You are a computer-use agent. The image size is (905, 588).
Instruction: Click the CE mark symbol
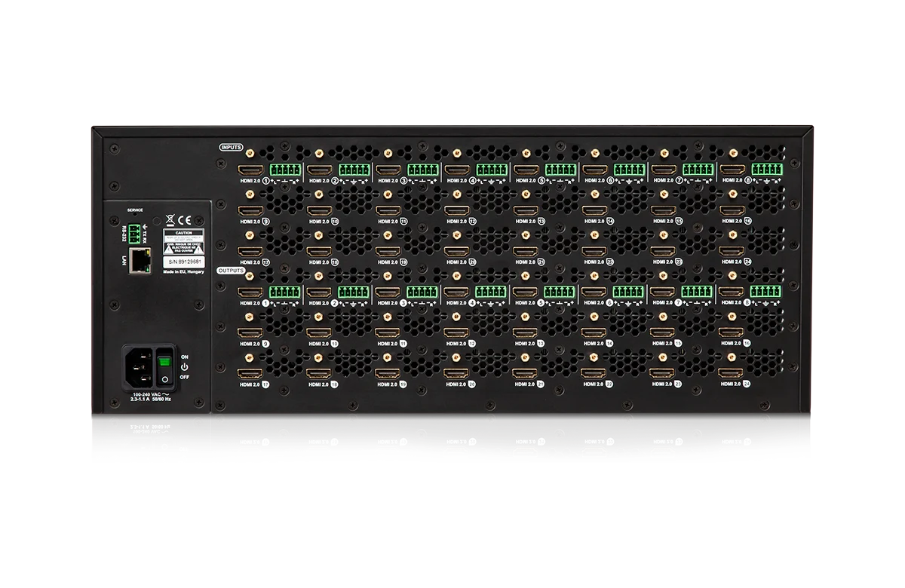tap(184, 220)
